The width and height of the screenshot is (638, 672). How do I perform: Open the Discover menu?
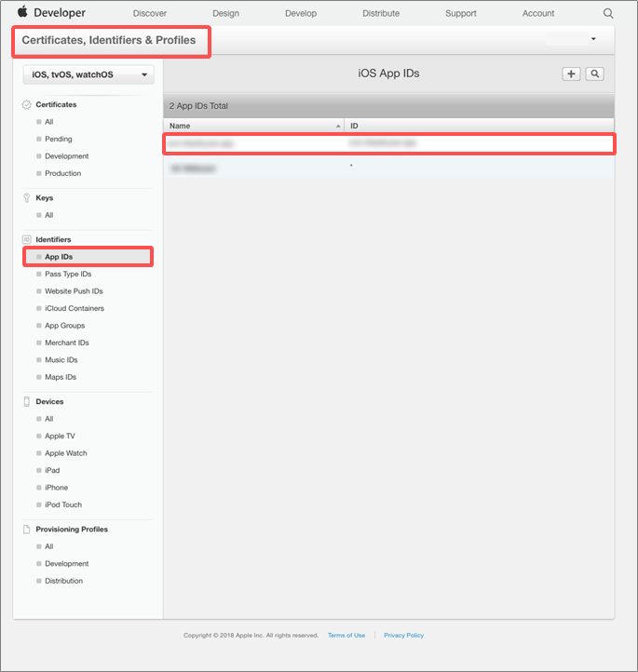click(x=150, y=13)
